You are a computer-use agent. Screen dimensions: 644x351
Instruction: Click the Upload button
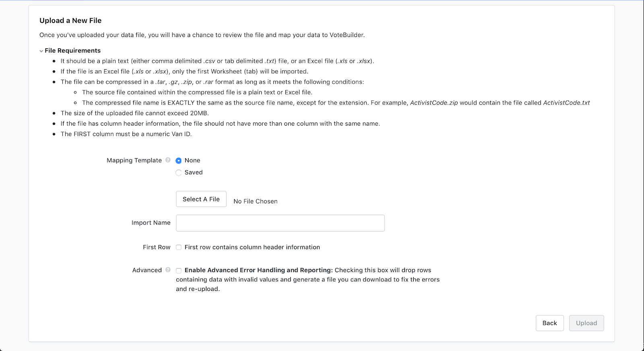[586, 323]
